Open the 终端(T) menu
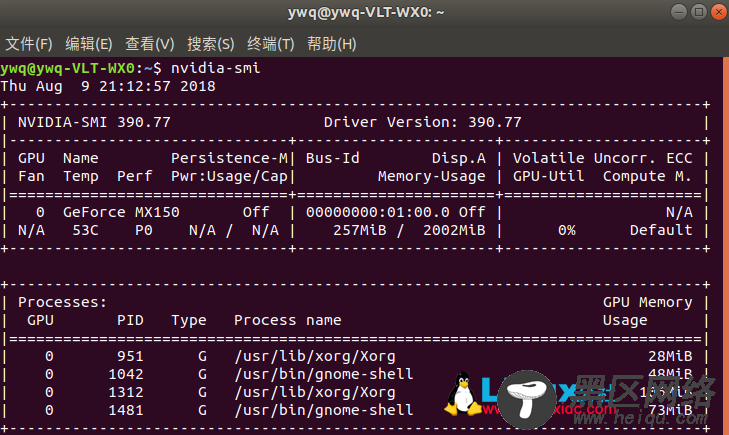The height and width of the screenshot is (435, 729). (x=271, y=44)
